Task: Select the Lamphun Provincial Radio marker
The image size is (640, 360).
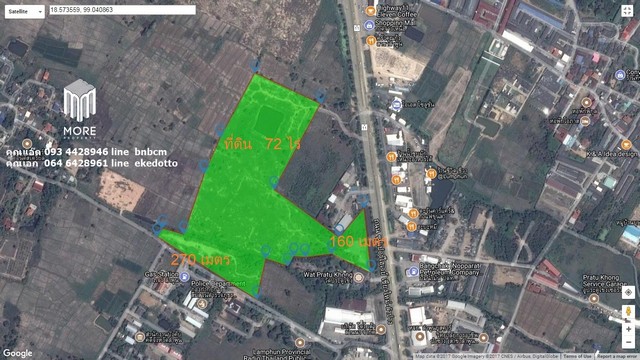Action: click(x=300, y=342)
